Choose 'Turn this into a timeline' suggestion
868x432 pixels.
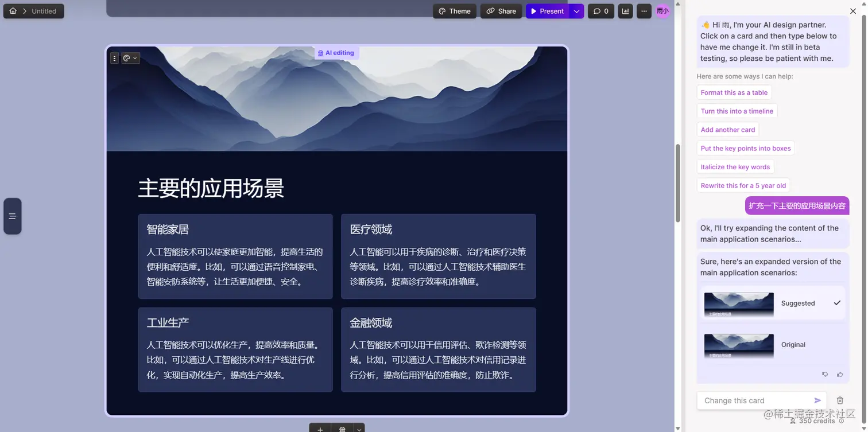tap(737, 111)
